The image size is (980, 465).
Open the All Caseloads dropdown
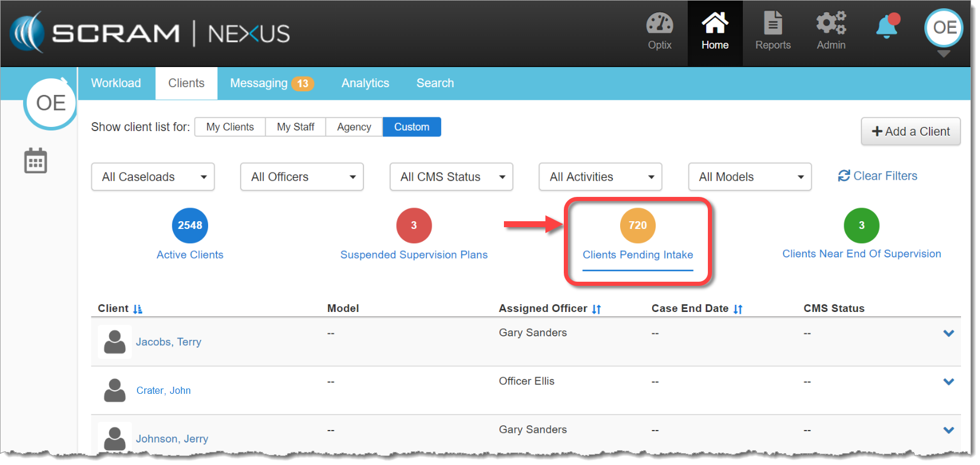pos(153,177)
